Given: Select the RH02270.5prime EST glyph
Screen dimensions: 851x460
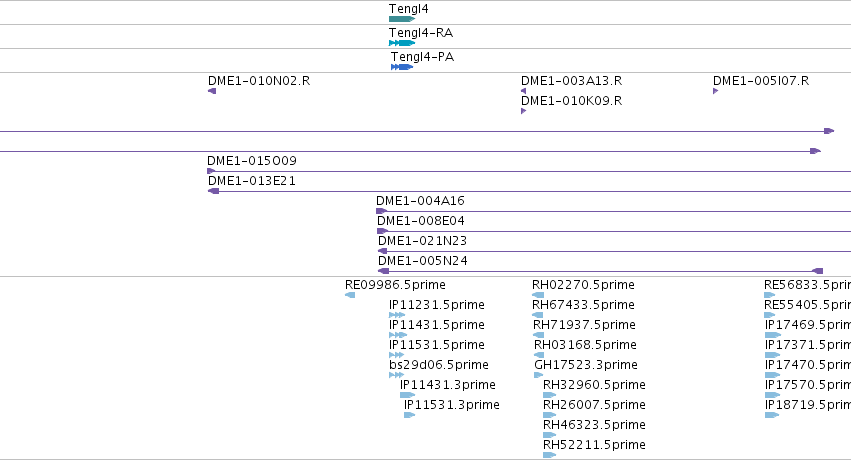Looking at the screenshot, I should tap(538, 295).
